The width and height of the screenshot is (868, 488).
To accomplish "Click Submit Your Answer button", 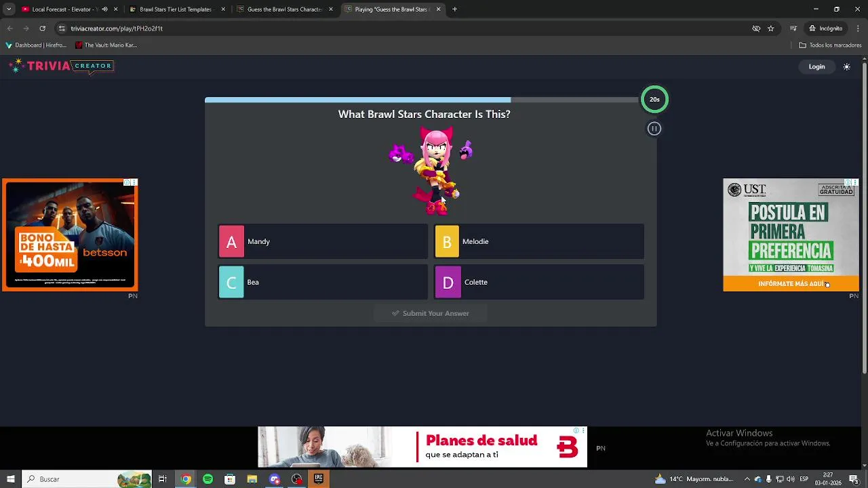I will (431, 313).
